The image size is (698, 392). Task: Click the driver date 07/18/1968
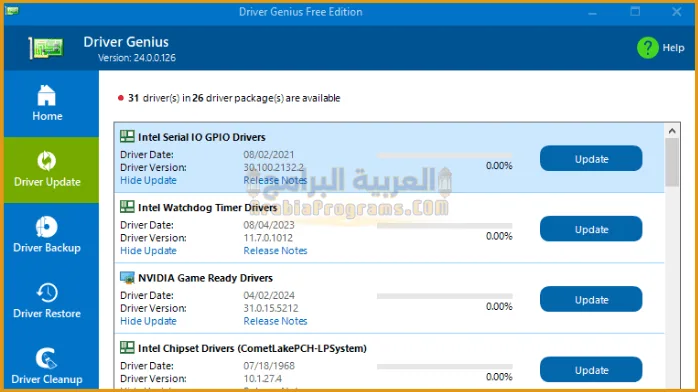tap(269, 365)
